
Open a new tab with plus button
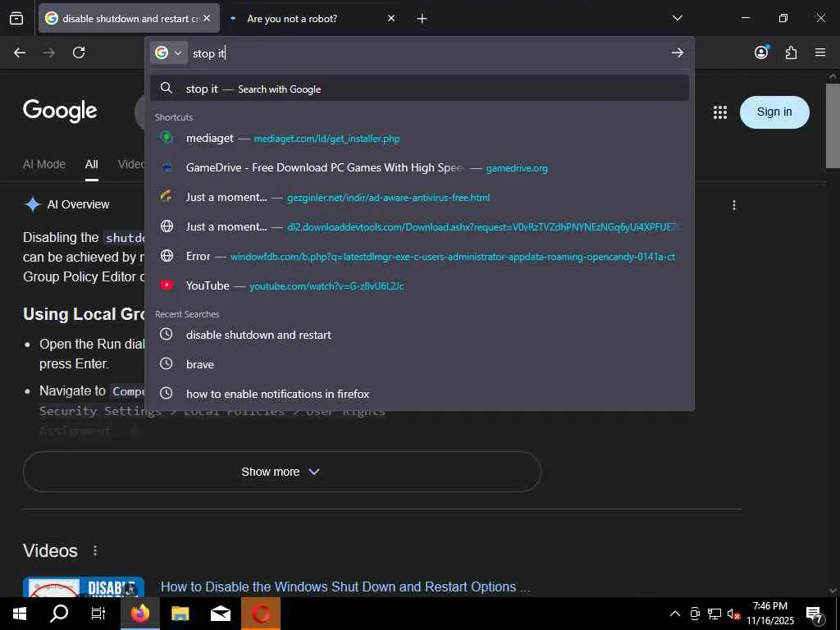click(x=422, y=19)
